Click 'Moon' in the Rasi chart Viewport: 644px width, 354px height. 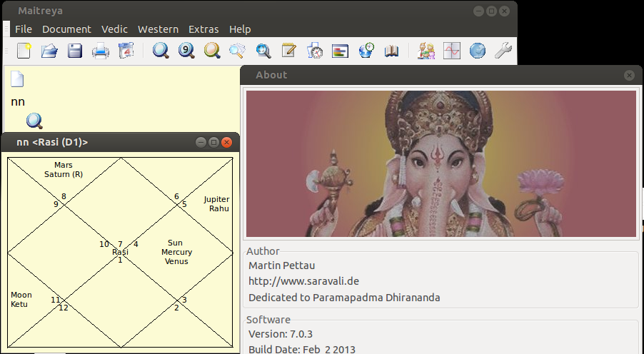point(21,295)
